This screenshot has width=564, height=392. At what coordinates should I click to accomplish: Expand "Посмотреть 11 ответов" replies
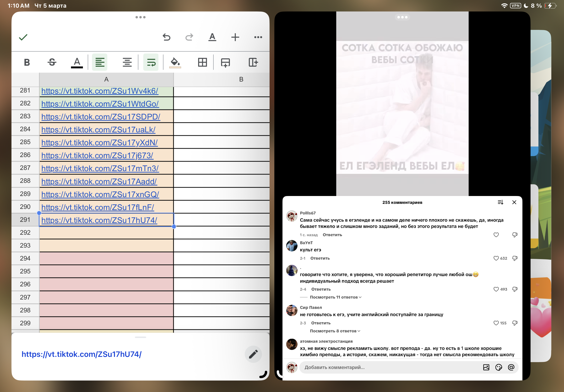tap(335, 297)
